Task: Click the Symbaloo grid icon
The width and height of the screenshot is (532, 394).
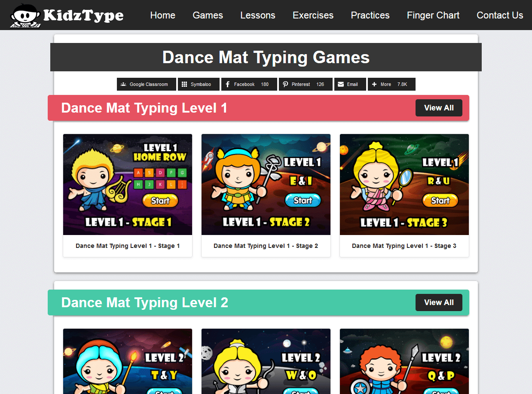Action: click(x=184, y=84)
